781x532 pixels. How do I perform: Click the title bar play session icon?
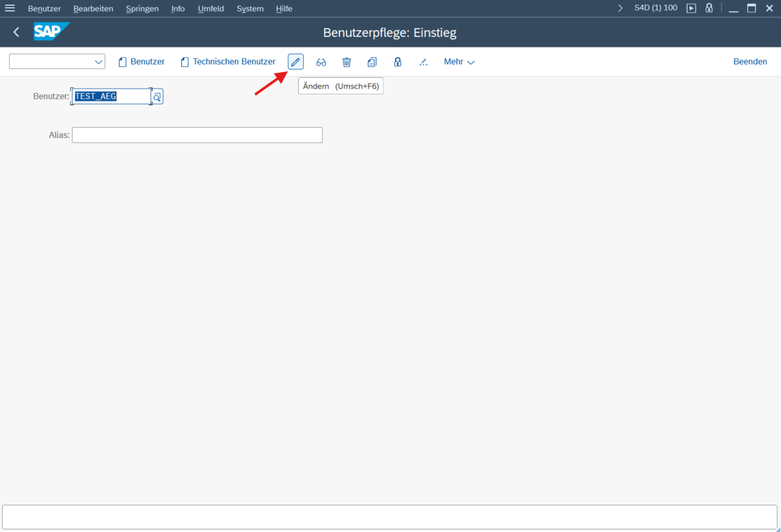pos(691,8)
